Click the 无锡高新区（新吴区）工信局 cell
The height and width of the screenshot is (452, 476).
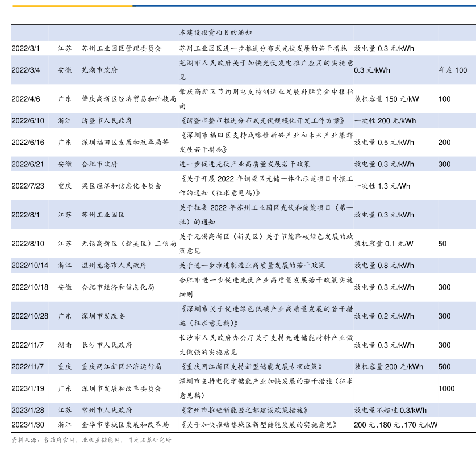click(x=129, y=244)
